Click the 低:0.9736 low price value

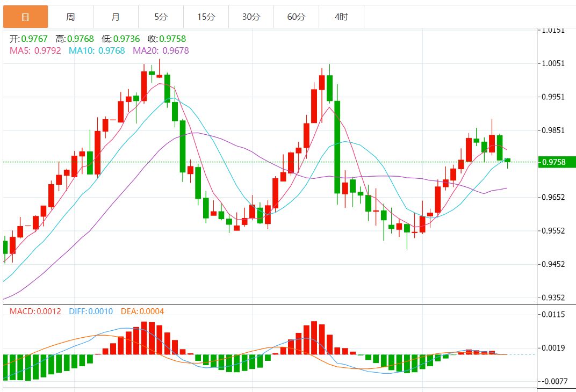(x=121, y=39)
